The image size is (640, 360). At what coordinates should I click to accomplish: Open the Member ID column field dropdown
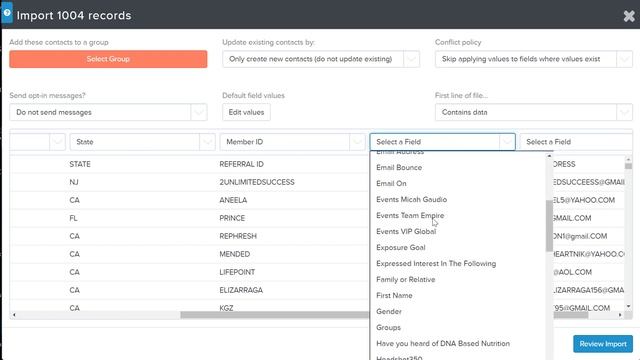(292, 142)
